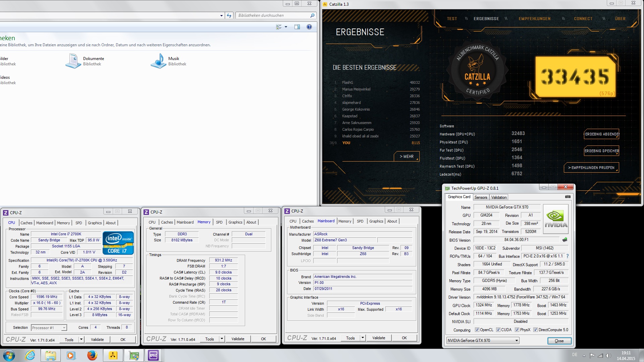Open the Processor #1 selection dropdown
Viewport: 644px width, 362px height.
[x=49, y=328]
